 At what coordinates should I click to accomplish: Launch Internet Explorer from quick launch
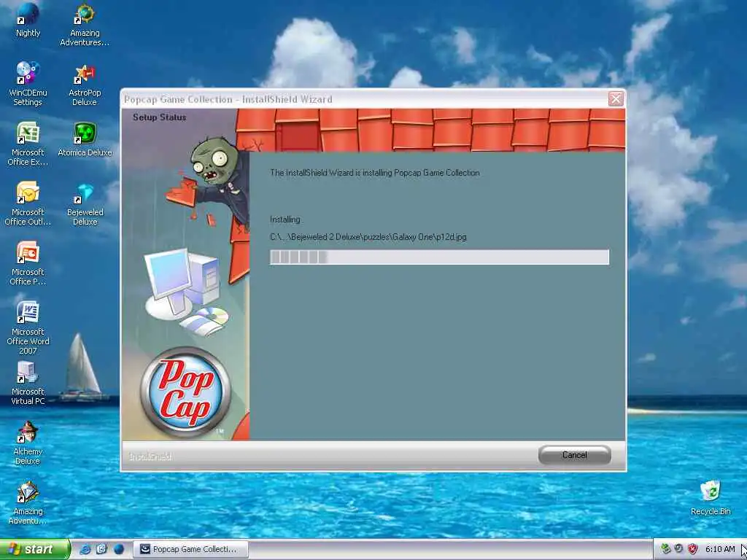pos(85,549)
